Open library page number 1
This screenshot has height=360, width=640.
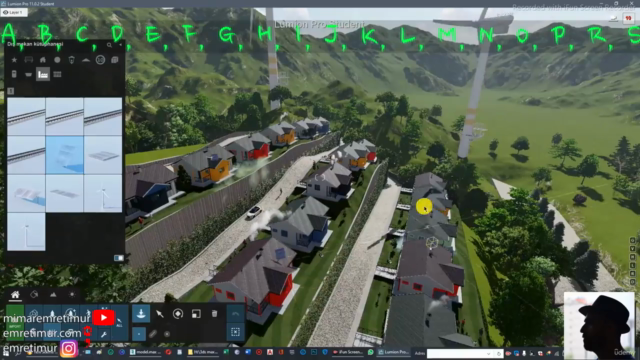11,91
